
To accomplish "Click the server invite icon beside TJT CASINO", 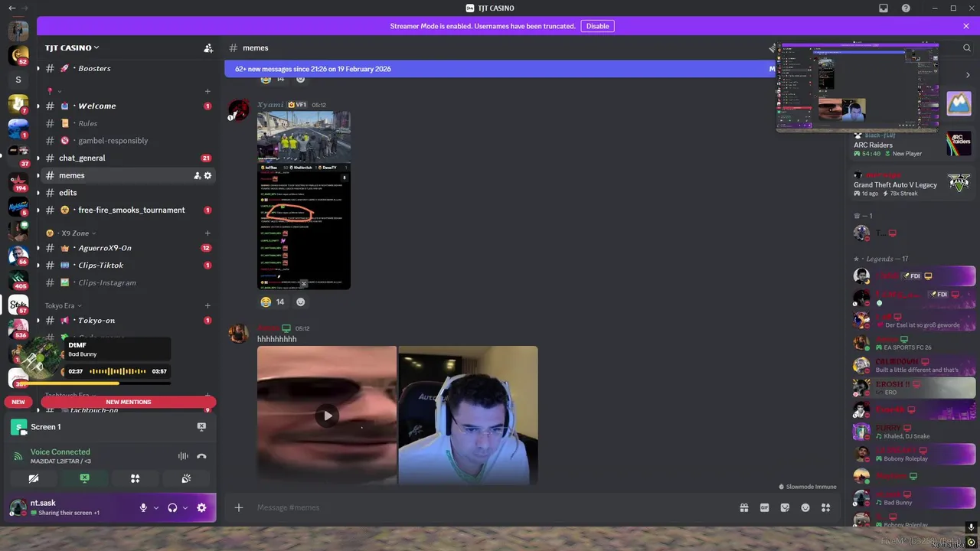I will click(207, 47).
